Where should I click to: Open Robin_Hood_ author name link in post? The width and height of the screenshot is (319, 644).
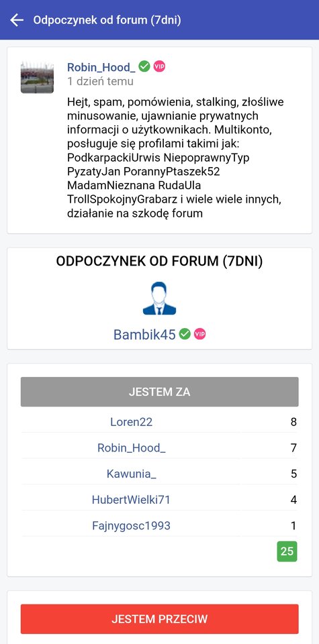coord(101,67)
